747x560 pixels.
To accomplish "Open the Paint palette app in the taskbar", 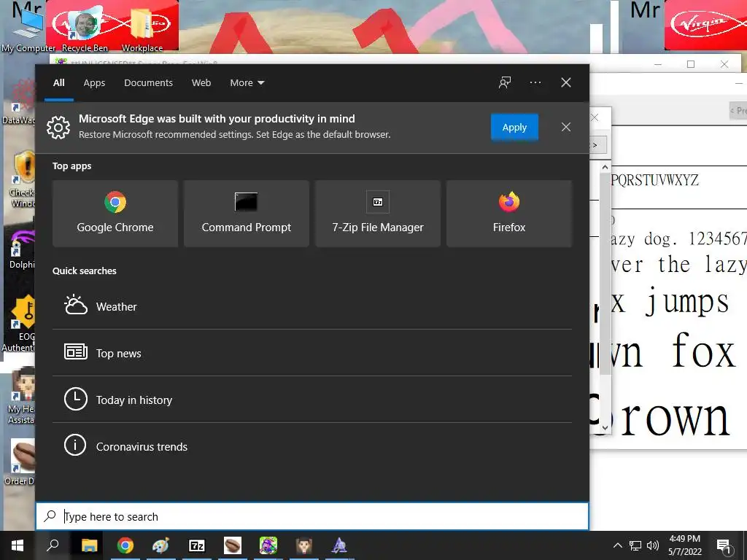I will click(161, 545).
